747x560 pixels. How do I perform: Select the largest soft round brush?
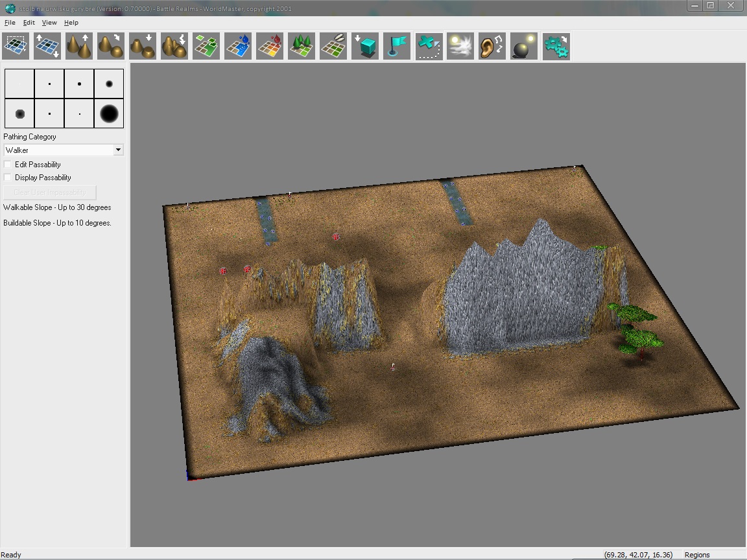[109, 113]
